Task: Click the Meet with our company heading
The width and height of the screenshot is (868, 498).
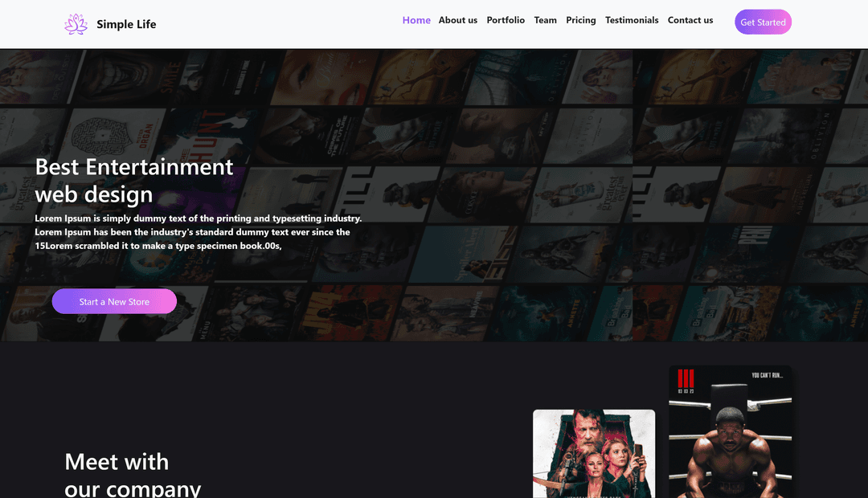Action: point(133,475)
